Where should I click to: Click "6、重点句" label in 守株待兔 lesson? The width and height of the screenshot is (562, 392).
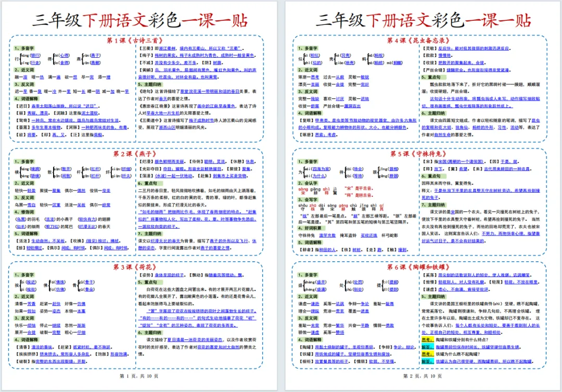(431, 176)
